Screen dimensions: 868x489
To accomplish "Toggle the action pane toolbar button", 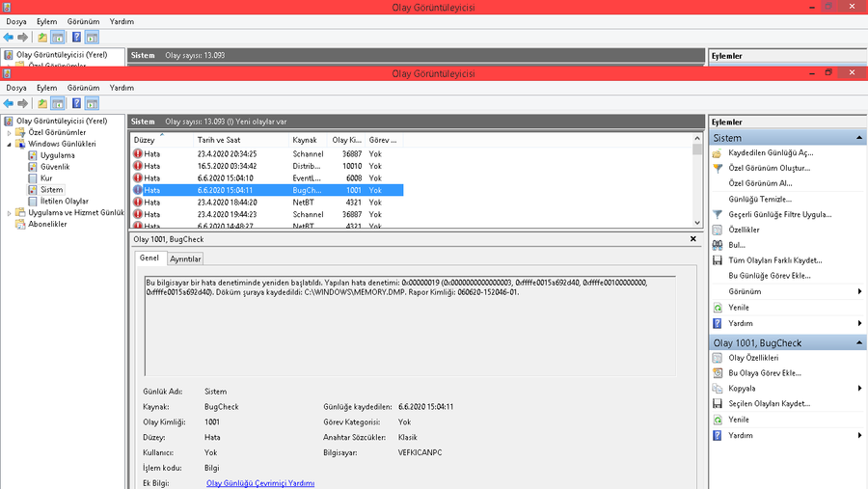I will pyautogui.click(x=93, y=103).
